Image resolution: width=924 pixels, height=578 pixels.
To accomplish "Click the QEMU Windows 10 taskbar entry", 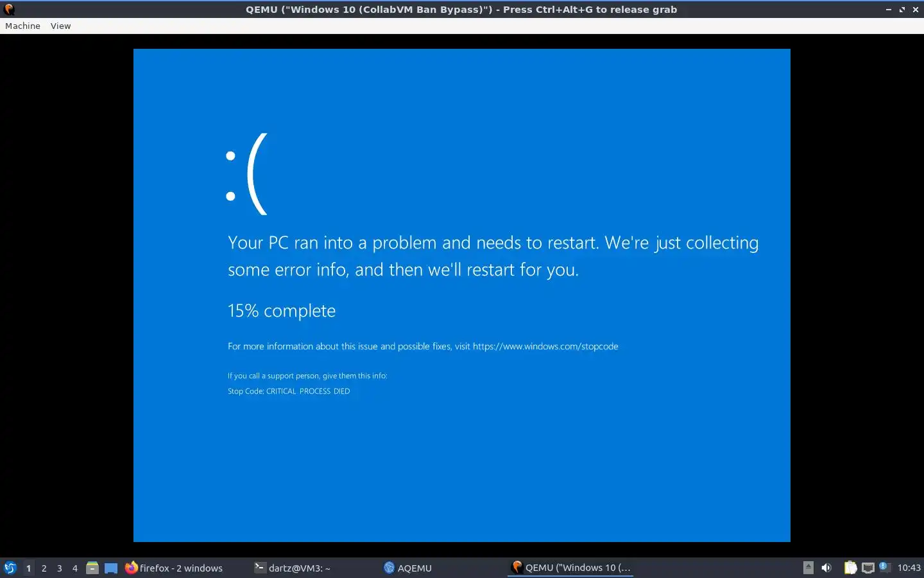I will coord(571,568).
